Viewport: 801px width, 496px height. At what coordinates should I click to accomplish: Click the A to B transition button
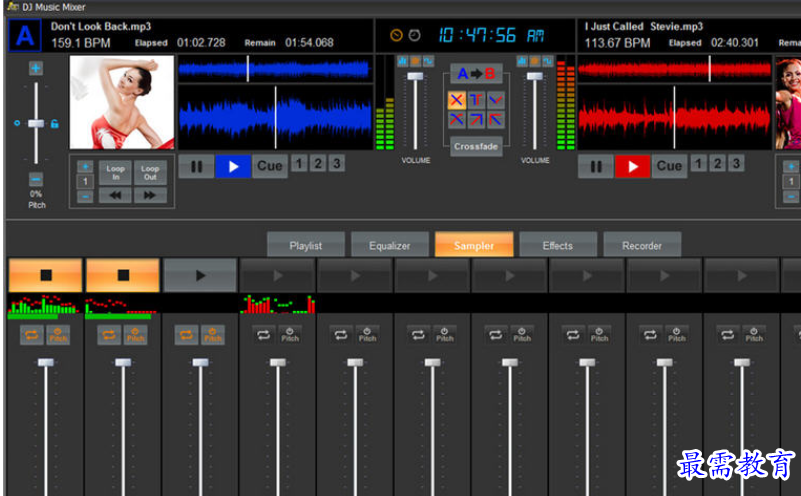(x=476, y=74)
